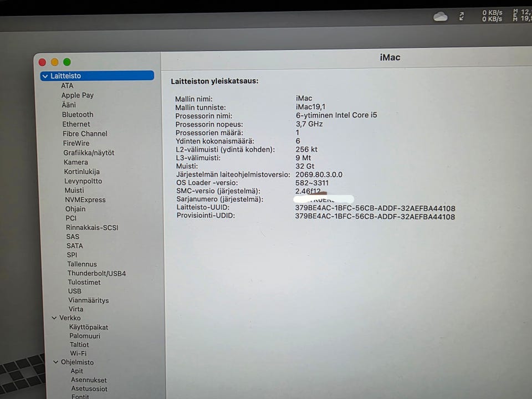Screen dimensions: 532x399
Task: Click the cloud icon in menu bar
Action: pos(441,16)
